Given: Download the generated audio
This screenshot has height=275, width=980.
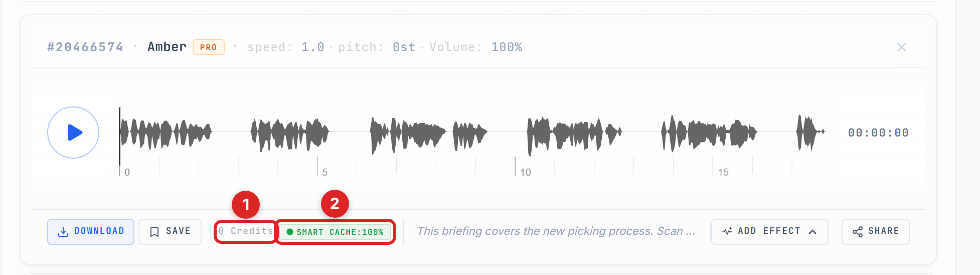Looking at the screenshot, I should coord(91,232).
